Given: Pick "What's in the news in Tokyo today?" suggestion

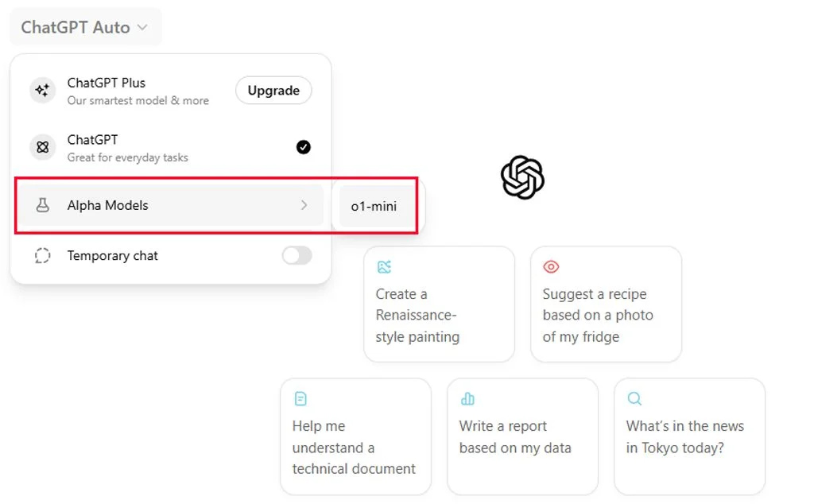Looking at the screenshot, I should pos(689,436).
